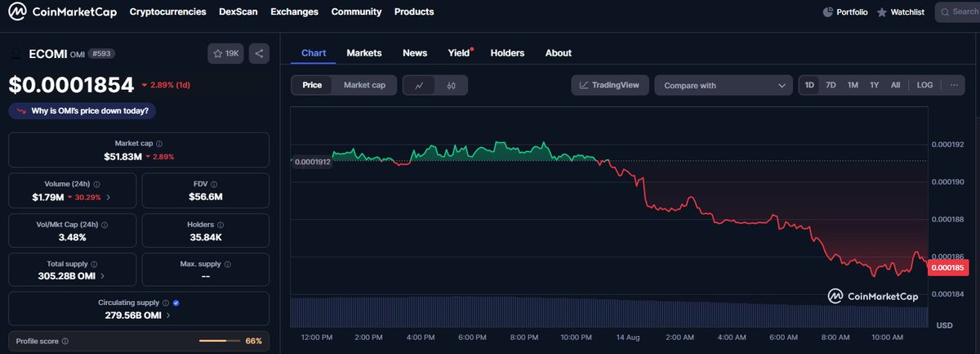This screenshot has width=980, height=354.
Task: Click the verified badge on Circulating supply
Action: click(x=177, y=302)
